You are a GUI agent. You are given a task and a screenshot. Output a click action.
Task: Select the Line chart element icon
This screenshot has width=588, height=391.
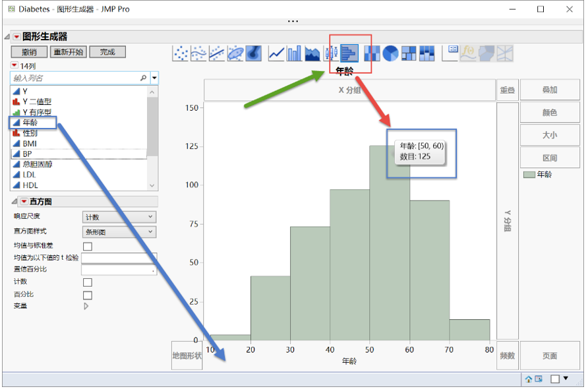(276, 53)
